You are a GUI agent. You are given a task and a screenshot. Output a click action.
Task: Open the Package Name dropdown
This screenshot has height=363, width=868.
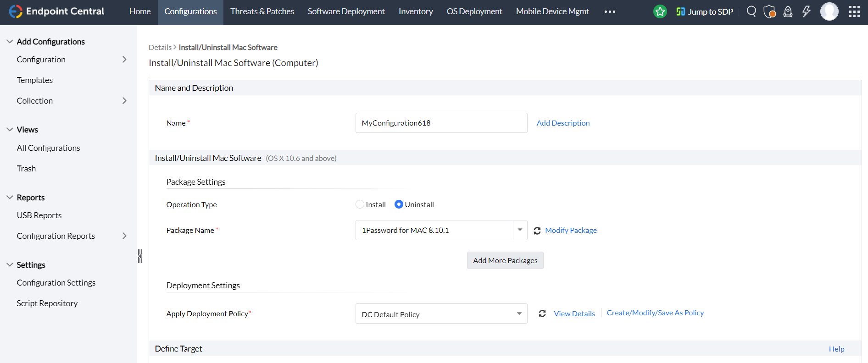[520, 230]
